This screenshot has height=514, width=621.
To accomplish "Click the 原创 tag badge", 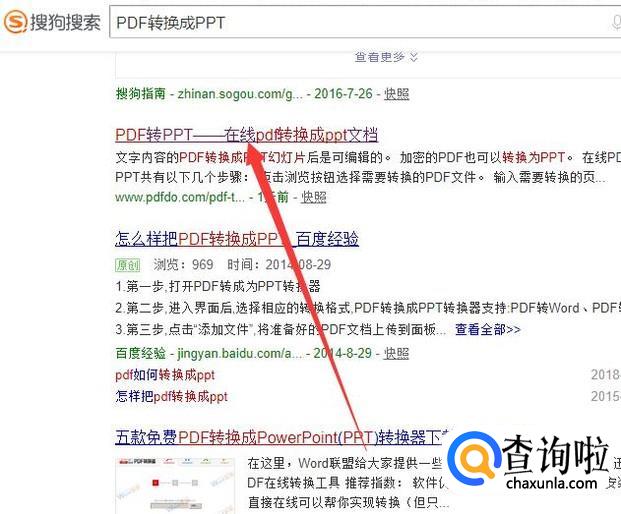I will pyautogui.click(x=128, y=265).
